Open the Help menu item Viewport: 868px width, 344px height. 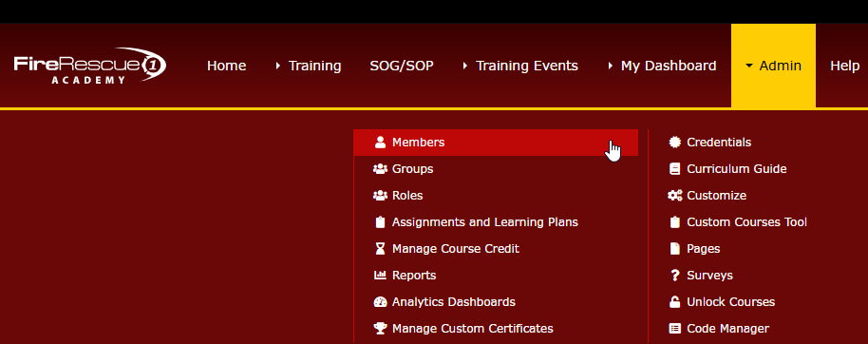tap(845, 66)
